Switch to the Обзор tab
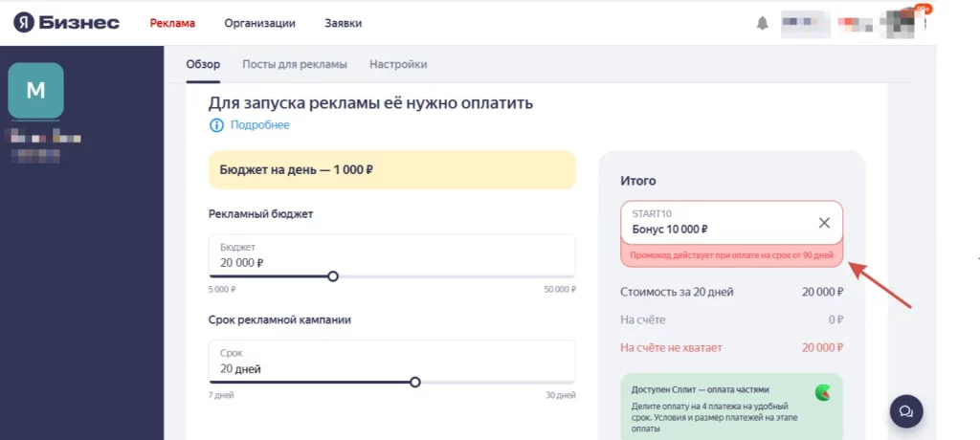Image resolution: width=980 pixels, height=440 pixels. pos(203,64)
